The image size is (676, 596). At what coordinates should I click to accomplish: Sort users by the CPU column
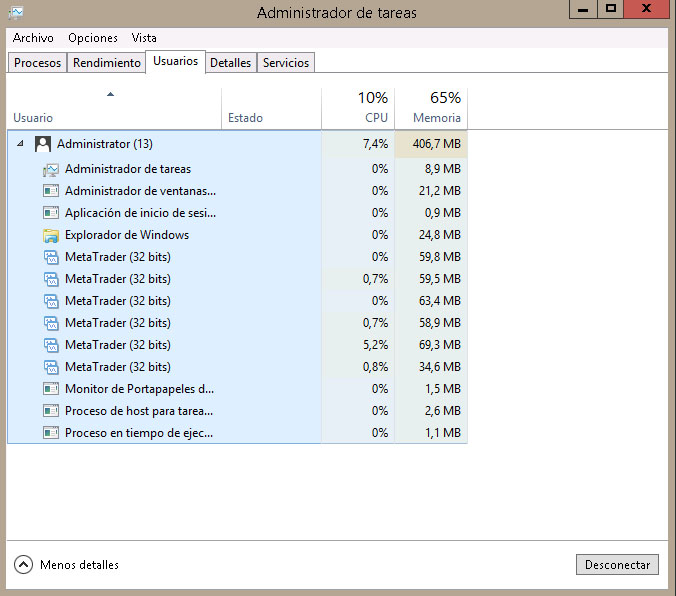(358, 108)
